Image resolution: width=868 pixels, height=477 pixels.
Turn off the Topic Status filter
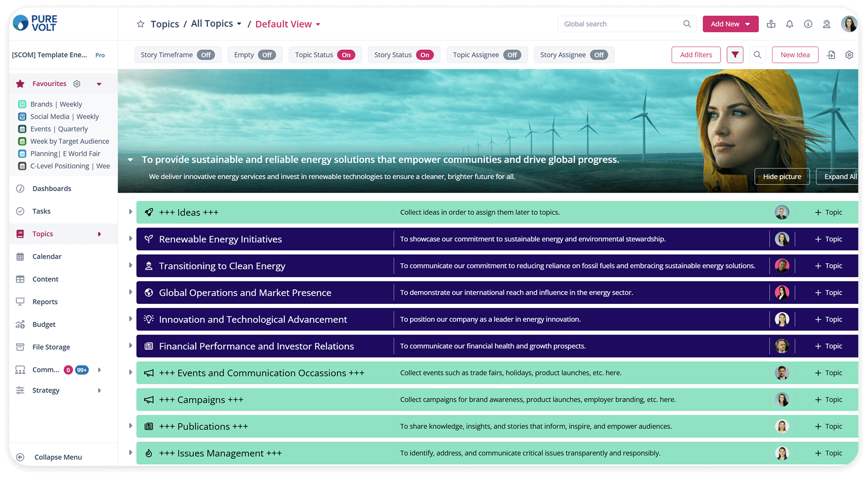[x=346, y=55]
